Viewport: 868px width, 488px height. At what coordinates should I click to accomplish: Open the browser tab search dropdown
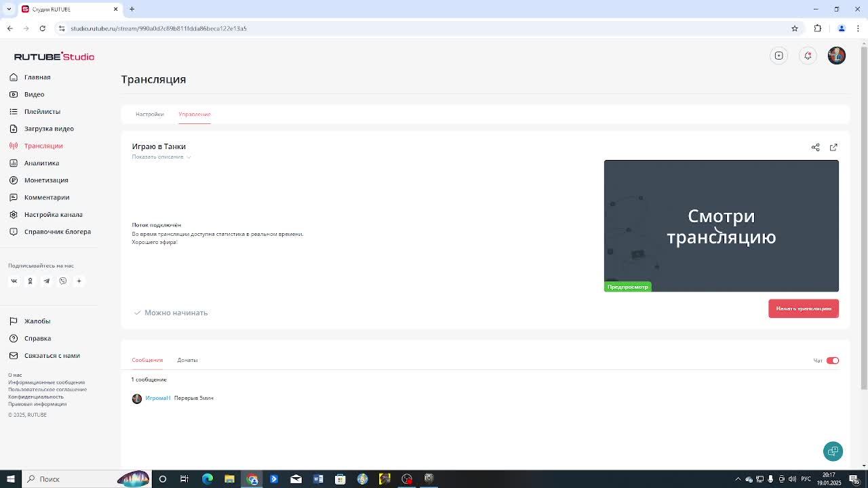click(9, 9)
